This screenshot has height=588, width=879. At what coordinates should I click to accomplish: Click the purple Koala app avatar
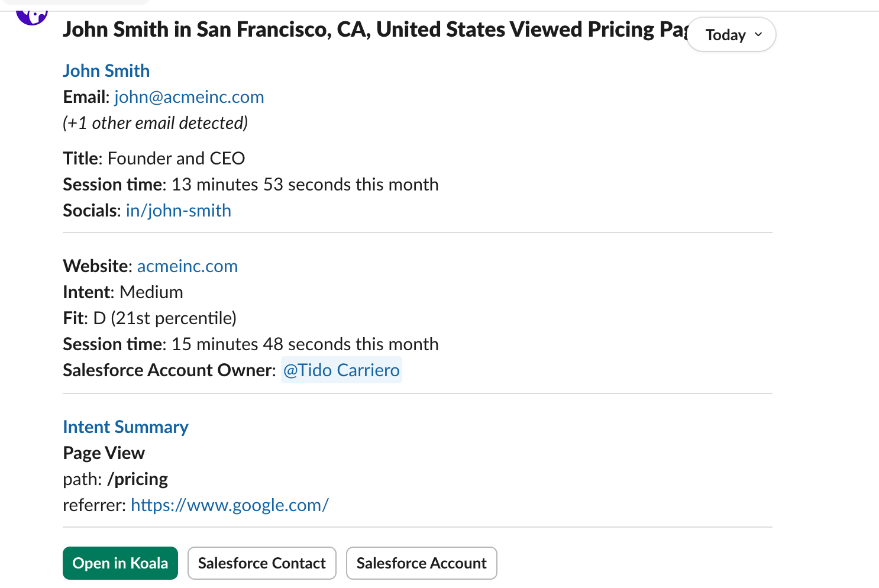tap(32, 18)
